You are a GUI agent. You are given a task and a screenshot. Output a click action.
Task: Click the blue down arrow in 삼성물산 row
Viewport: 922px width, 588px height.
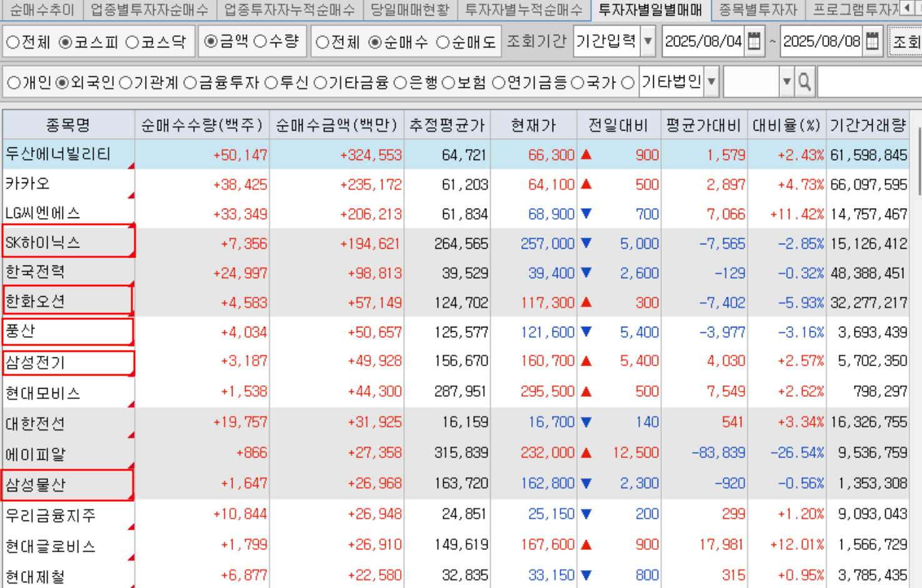[x=586, y=483]
